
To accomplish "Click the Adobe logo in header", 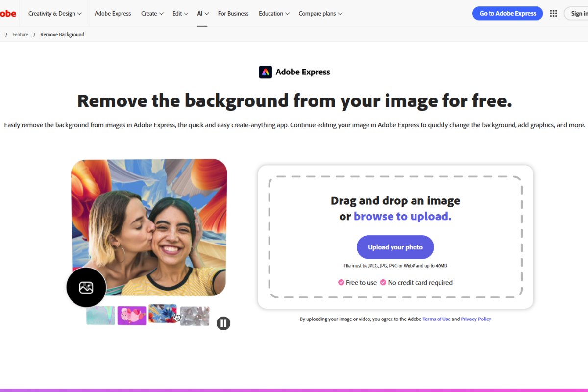I will [x=7, y=14].
